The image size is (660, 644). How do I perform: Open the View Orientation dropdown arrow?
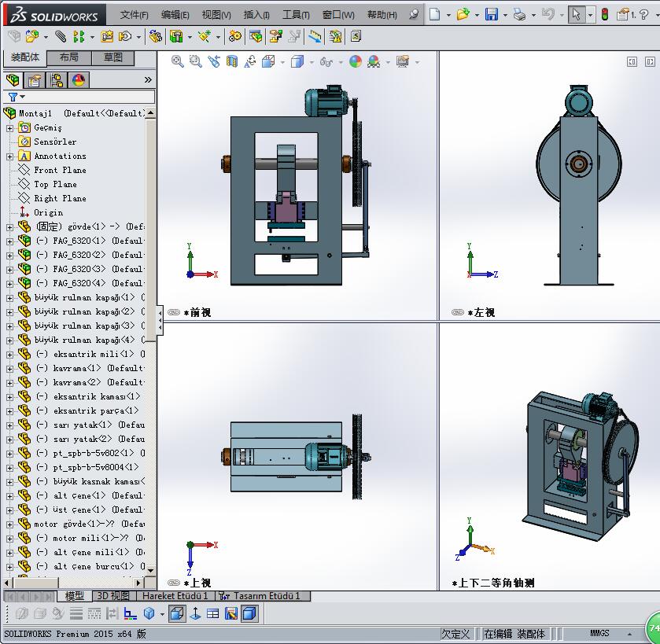tap(282, 62)
